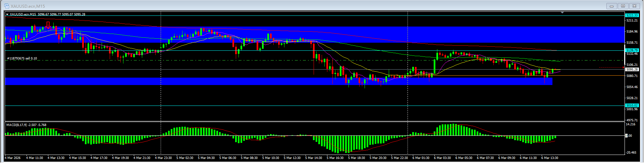This screenshot has width=644, height=163.
Task: Close the XAUUSD.ecn,M15 chart window
Action: pos(634,6)
